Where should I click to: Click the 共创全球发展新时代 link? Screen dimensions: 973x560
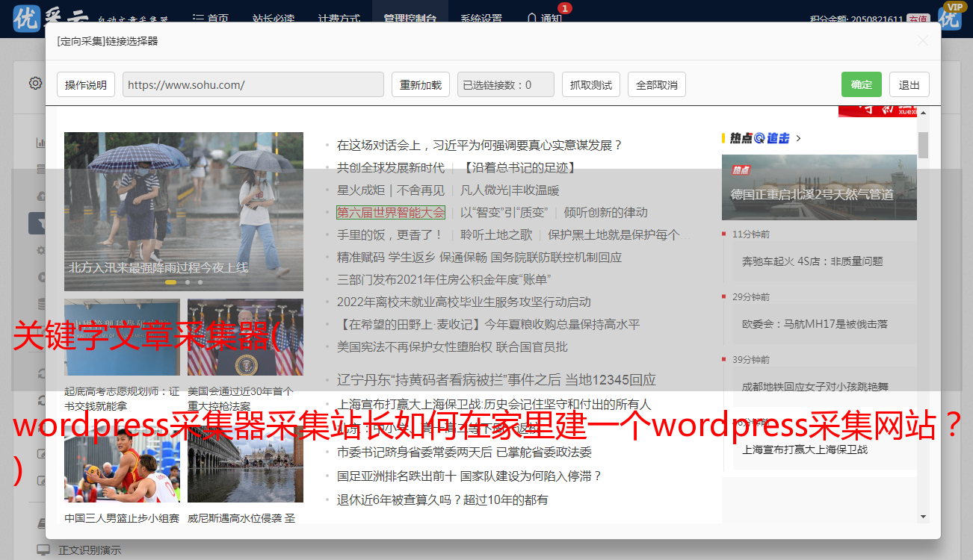click(391, 167)
